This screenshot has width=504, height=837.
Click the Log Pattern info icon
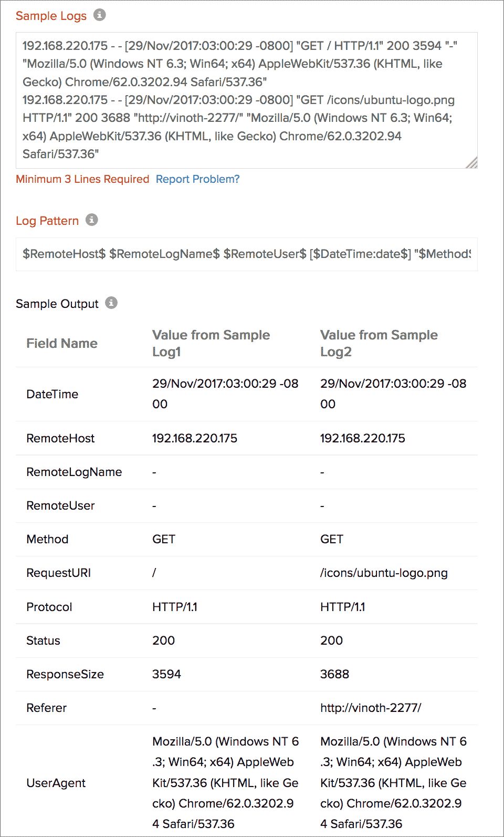click(x=92, y=220)
